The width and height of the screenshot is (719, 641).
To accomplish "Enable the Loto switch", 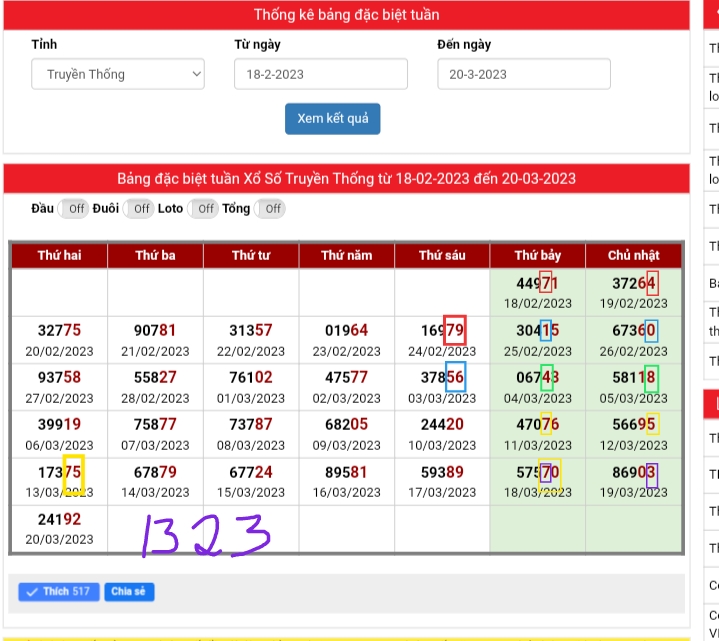I will [x=203, y=208].
